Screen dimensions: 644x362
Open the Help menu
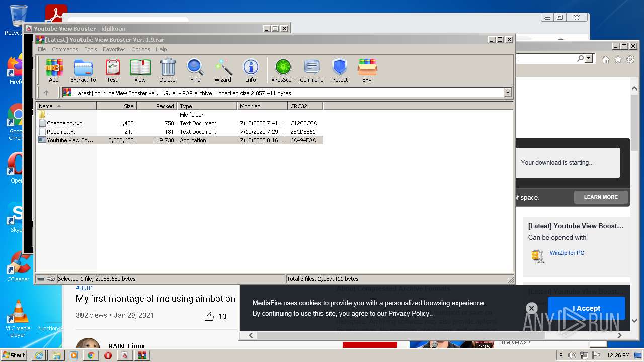tap(161, 49)
